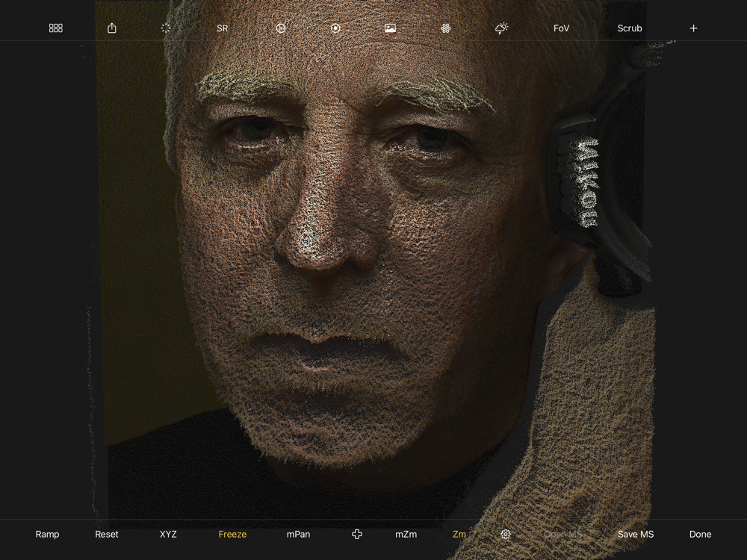Screen dimensions: 747x560
Task: Open the grid gallery view icon
Action: point(56,28)
